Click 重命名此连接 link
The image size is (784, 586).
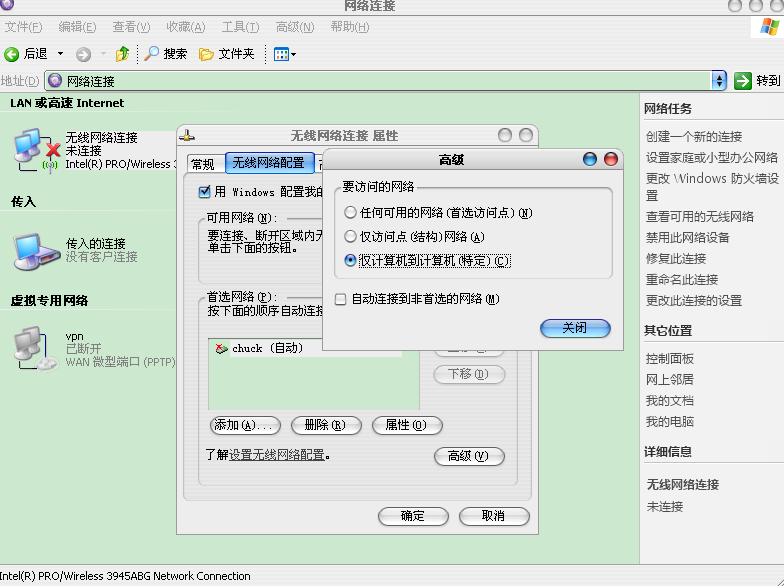682,280
